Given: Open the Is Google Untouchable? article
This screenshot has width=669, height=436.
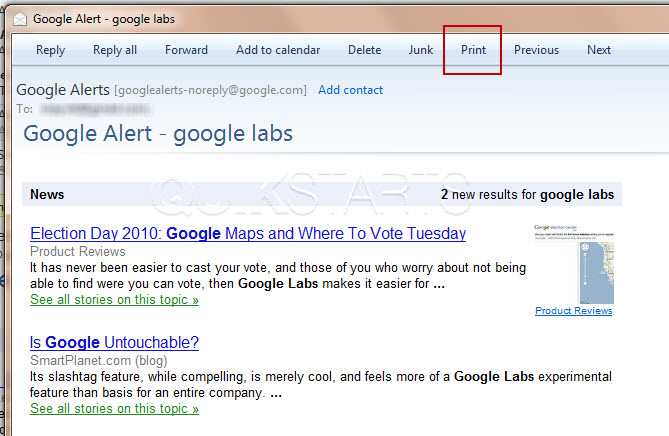Looking at the screenshot, I should click(x=114, y=343).
